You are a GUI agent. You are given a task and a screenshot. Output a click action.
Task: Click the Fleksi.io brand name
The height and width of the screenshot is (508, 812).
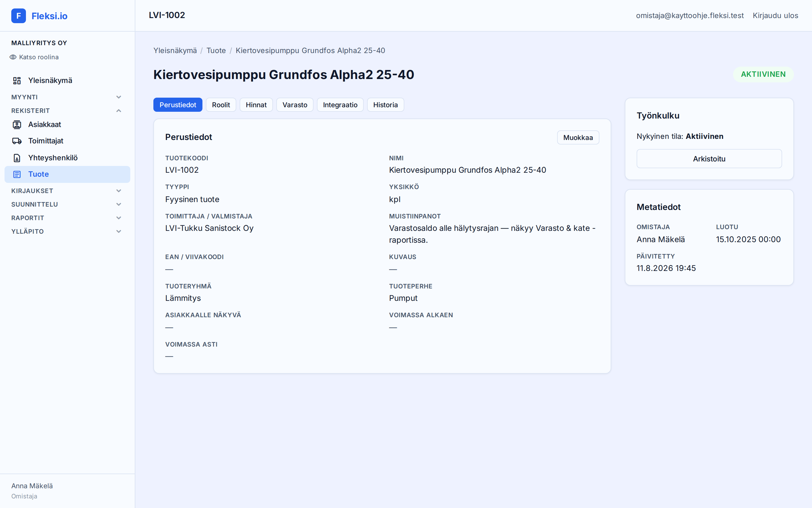pos(49,16)
